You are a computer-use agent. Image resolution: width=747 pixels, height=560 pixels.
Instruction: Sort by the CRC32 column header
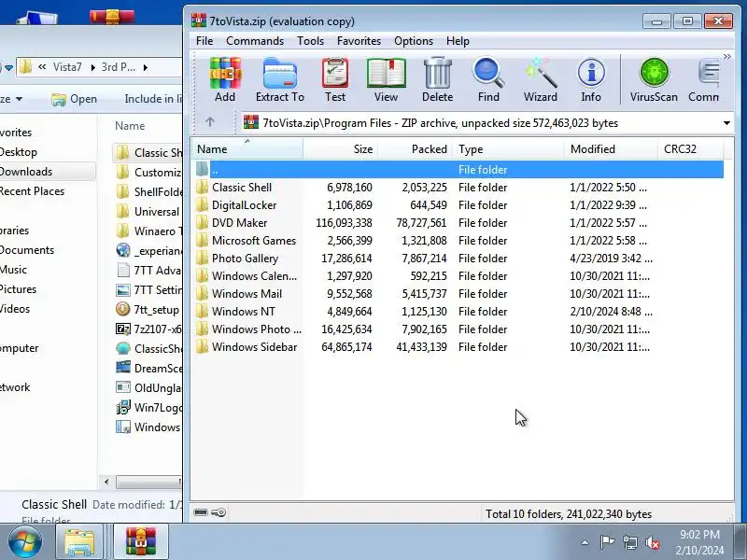click(x=691, y=149)
